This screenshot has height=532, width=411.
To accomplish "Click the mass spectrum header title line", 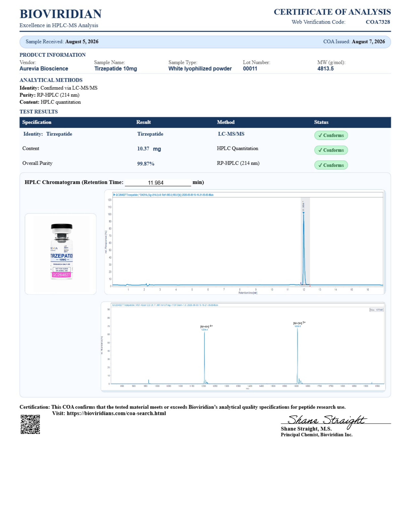I will [x=165, y=305].
